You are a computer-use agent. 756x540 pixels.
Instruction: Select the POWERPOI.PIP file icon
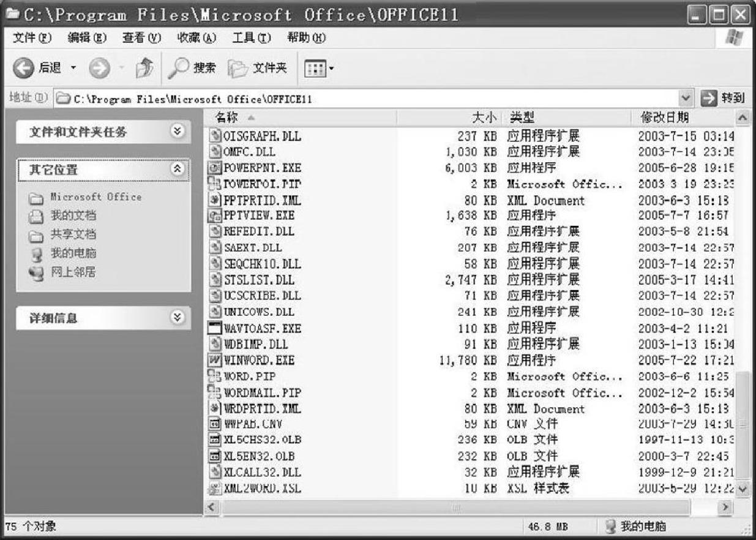214,184
